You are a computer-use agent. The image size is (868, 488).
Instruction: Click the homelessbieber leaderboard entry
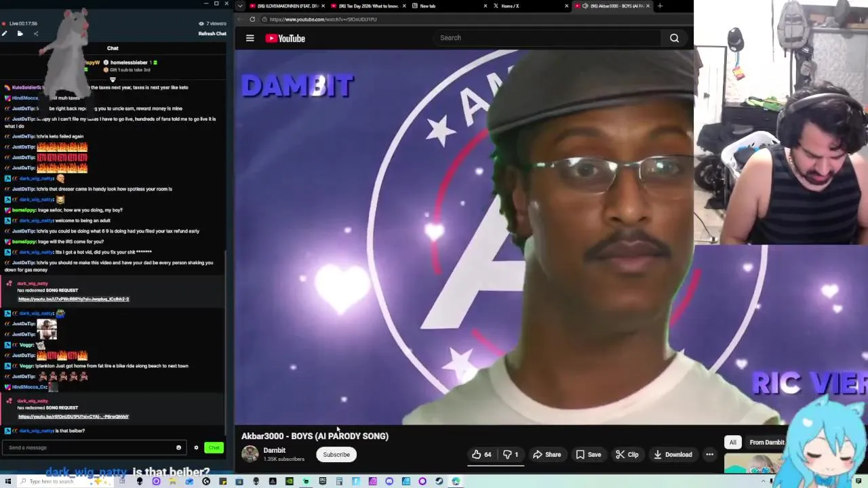[129, 62]
